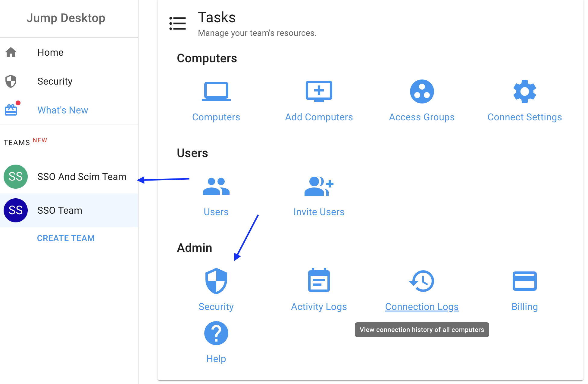Open the Activity Logs link label
The image size is (588, 384).
(x=319, y=307)
